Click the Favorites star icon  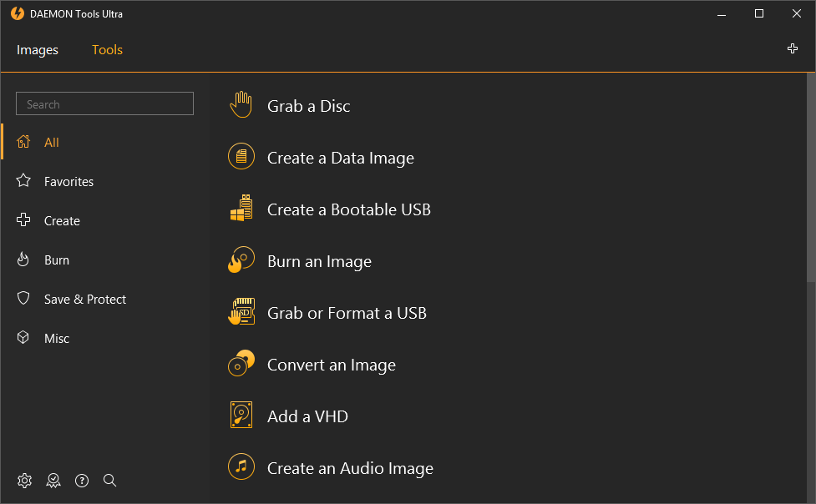click(23, 180)
